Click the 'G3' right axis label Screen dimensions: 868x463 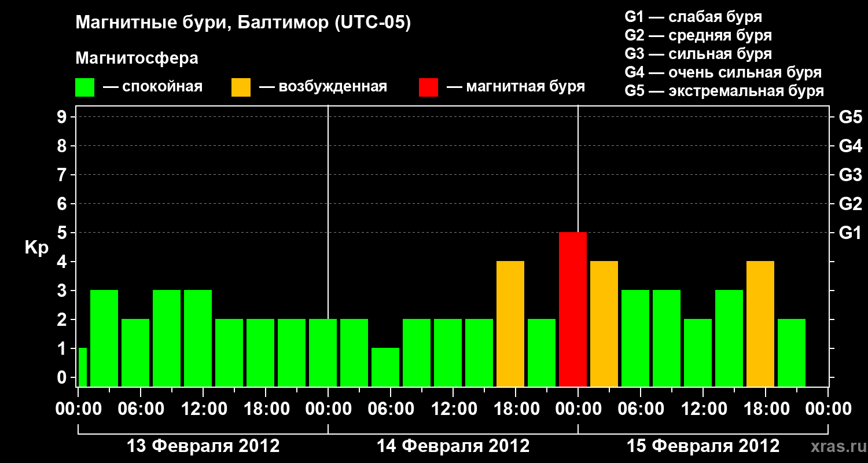point(850,175)
